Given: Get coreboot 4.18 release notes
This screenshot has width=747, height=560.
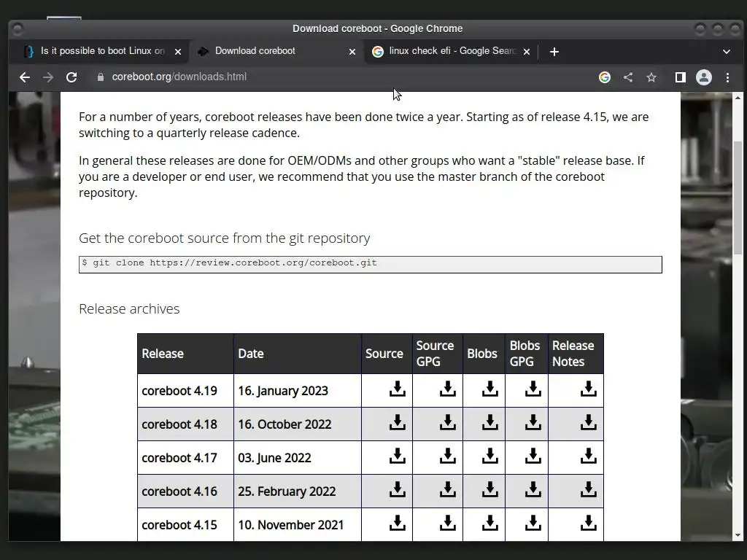Looking at the screenshot, I should click(589, 422).
